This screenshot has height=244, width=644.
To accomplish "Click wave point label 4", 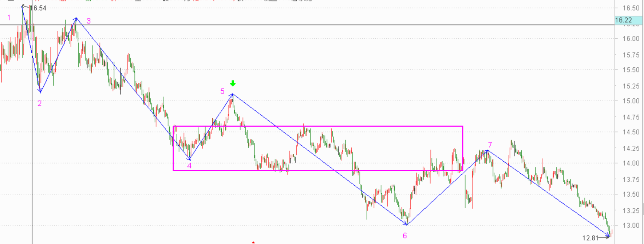I will point(189,166).
